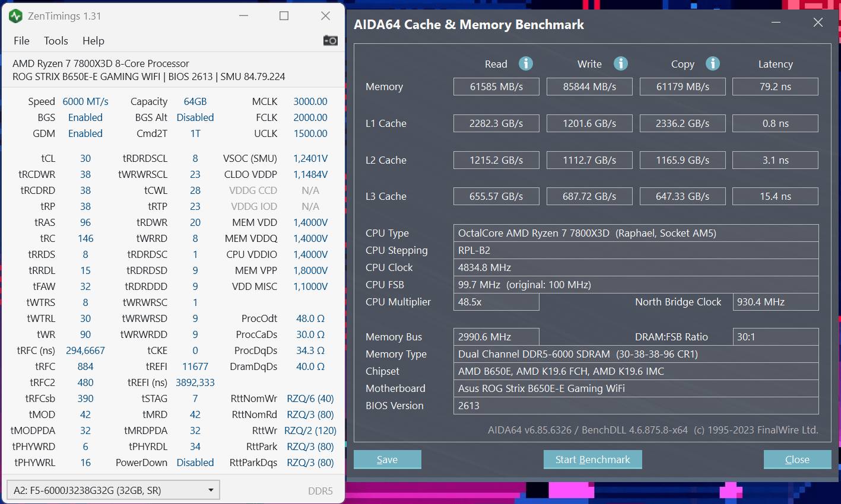Select the L1 Cache Copy 2336.2 GB/s field

tap(683, 123)
